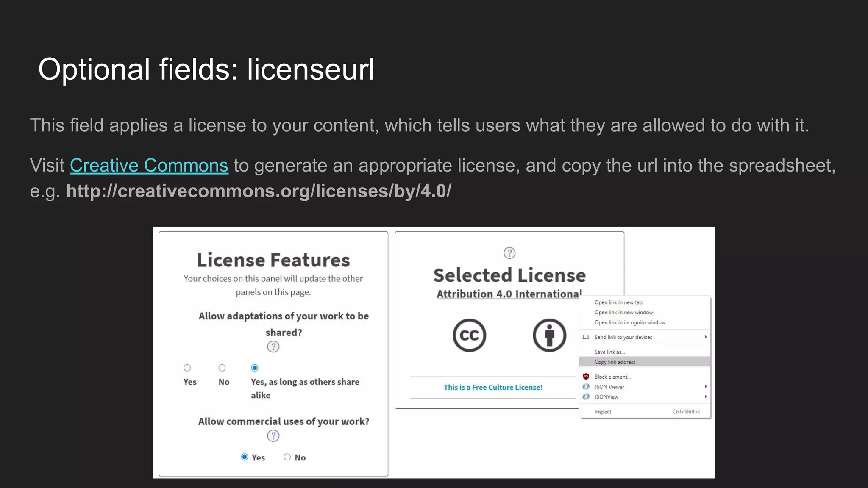The width and height of the screenshot is (868, 488).
Task: Choose Open link in new tab
Action: [x=618, y=302]
